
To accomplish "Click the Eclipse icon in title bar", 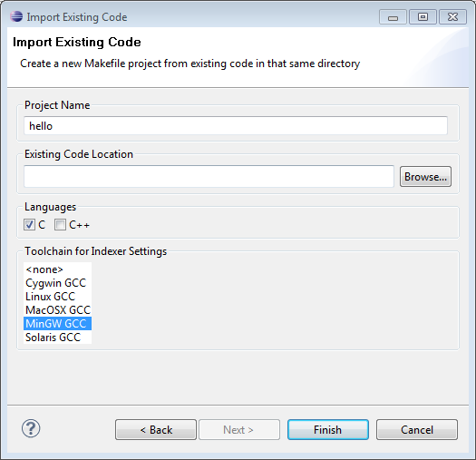I will (x=16, y=16).
